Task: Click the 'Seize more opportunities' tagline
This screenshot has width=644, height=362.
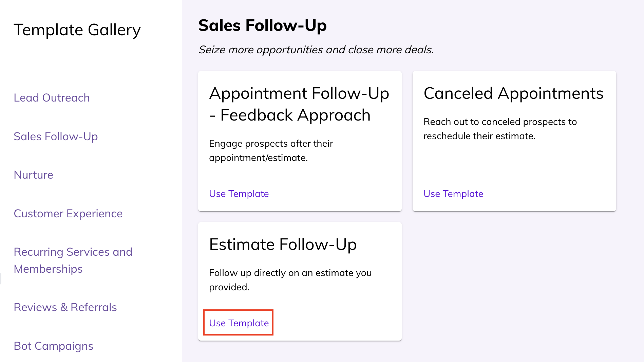Action: point(316,50)
